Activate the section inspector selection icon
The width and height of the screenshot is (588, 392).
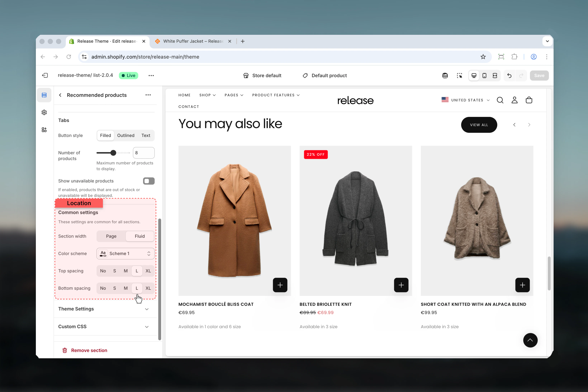pos(460,75)
